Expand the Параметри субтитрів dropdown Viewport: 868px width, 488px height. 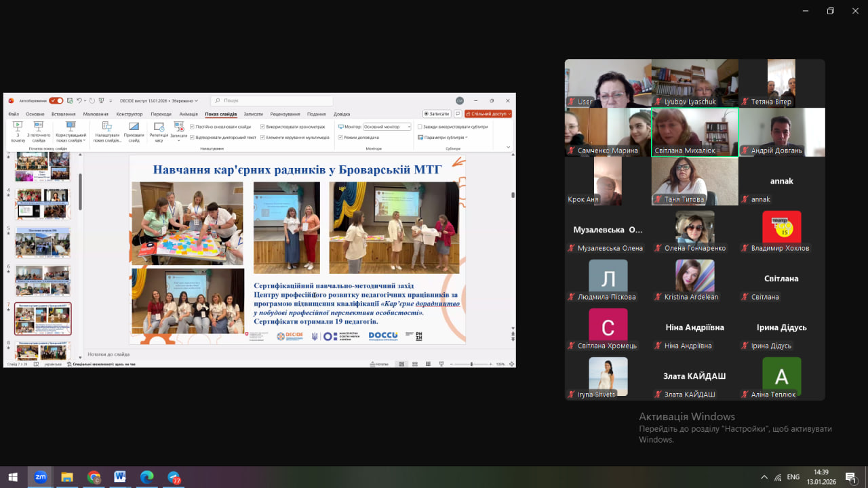(443, 137)
